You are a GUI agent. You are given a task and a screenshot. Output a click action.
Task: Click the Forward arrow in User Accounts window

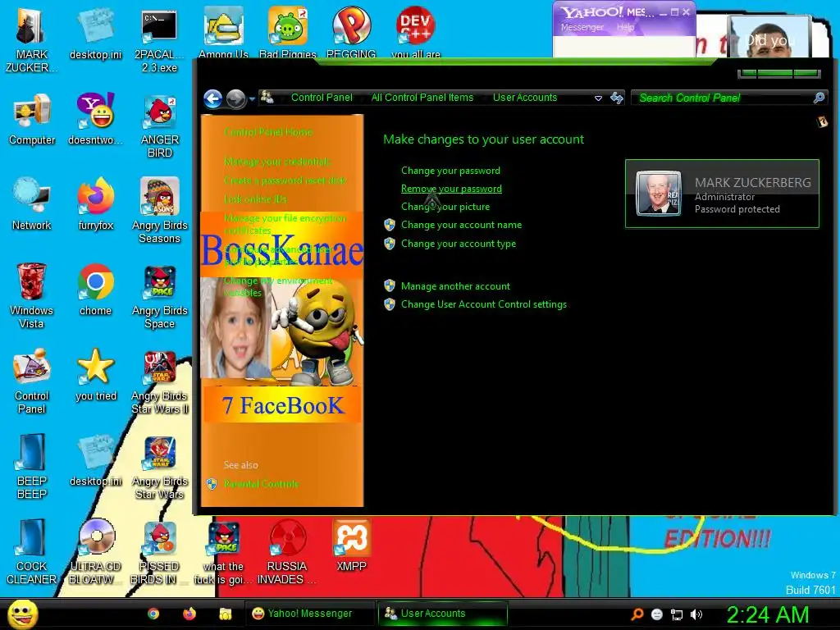tap(235, 98)
